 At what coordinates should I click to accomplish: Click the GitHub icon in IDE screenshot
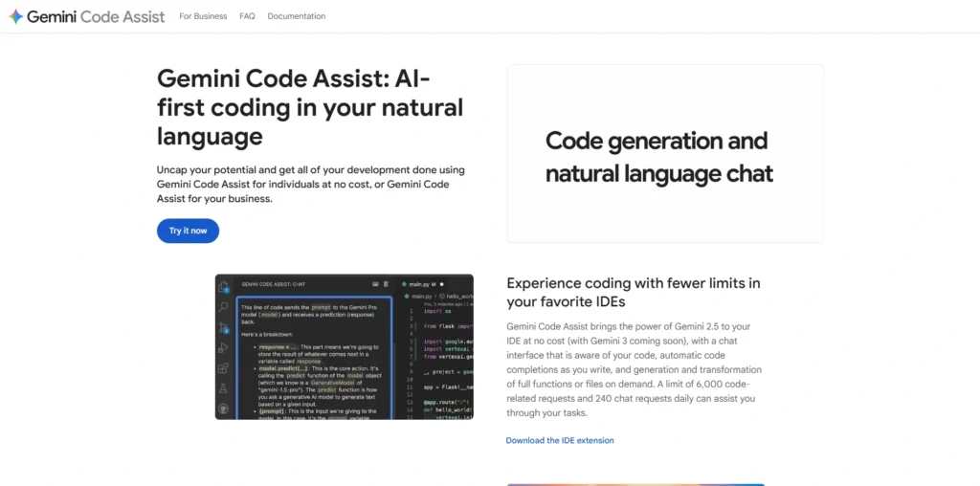(223, 409)
